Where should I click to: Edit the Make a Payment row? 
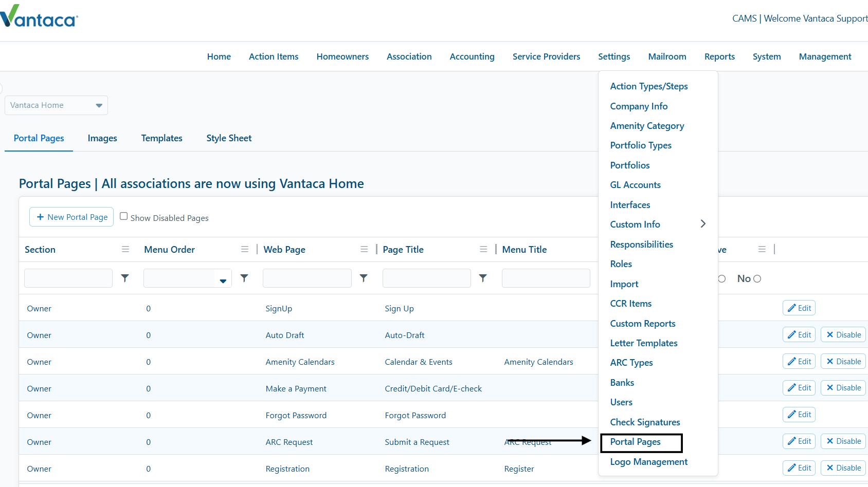(799, 387)
